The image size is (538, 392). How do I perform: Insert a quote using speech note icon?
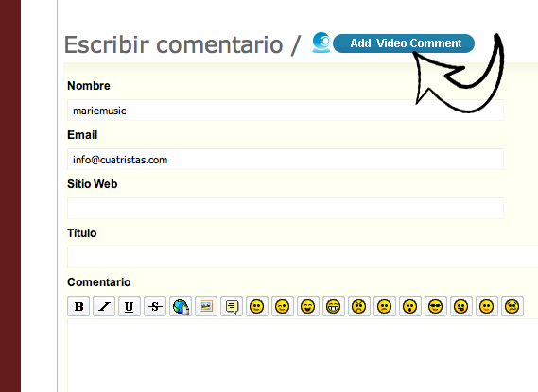[x=232, y=306]
